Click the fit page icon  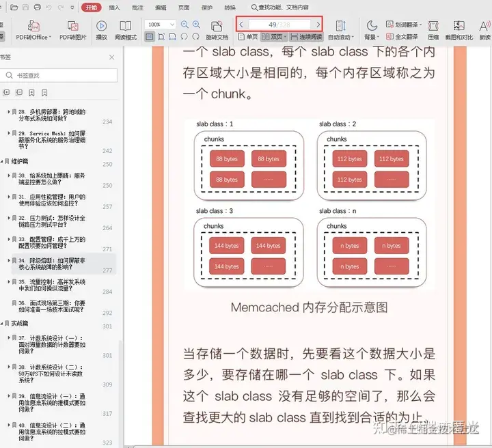click(161, 37)
